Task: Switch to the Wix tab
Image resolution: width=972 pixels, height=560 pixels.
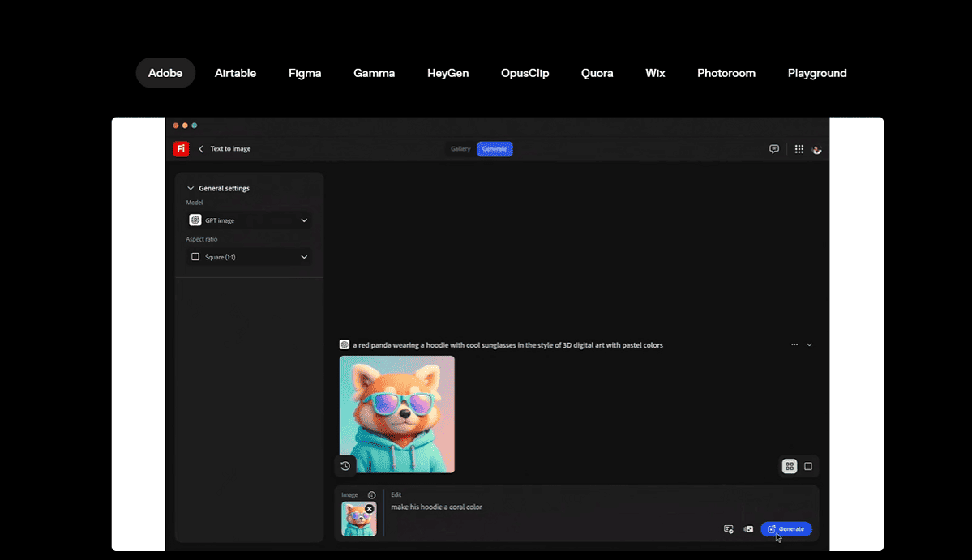Action: 654,73
